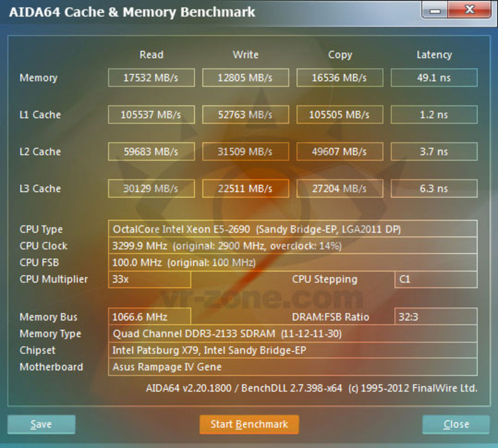The height and width of the screenshot is (448, 498).
Task: Save the benchmark results
Action: 41,425
